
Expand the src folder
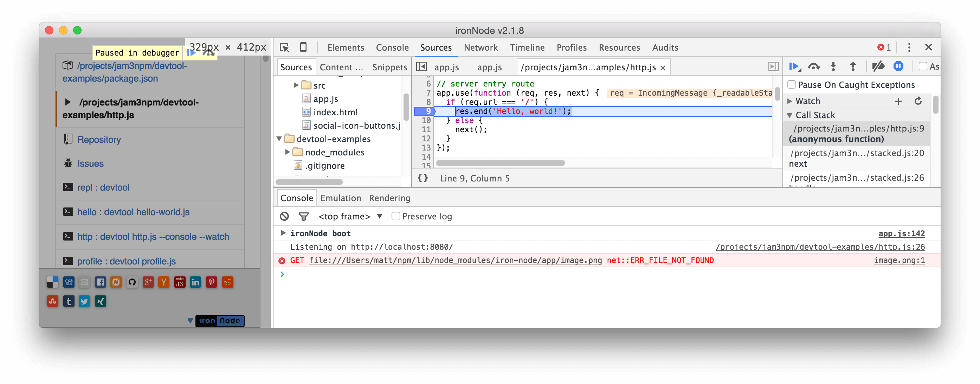tap(296, 85)
